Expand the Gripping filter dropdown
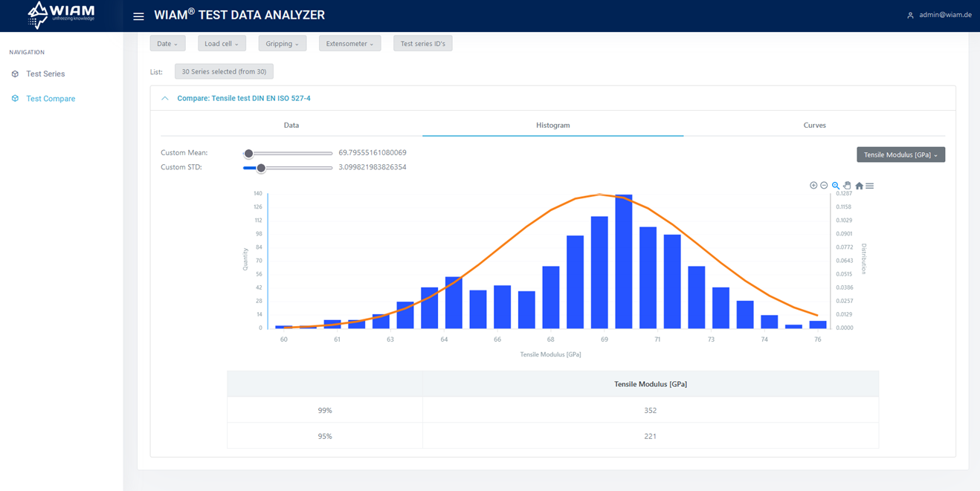Screen dimensions: 980x491 pyautogui.click(x=282, y=44)
